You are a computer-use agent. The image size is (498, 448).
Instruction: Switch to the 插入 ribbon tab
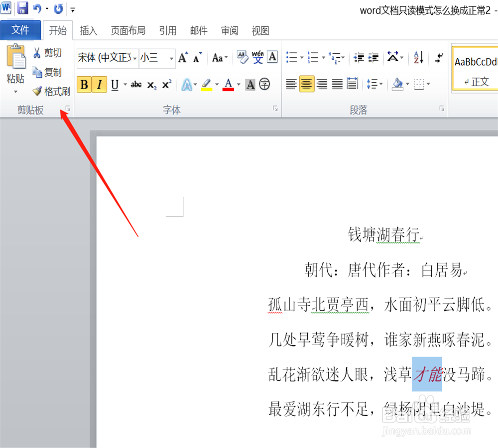point(89,30)
